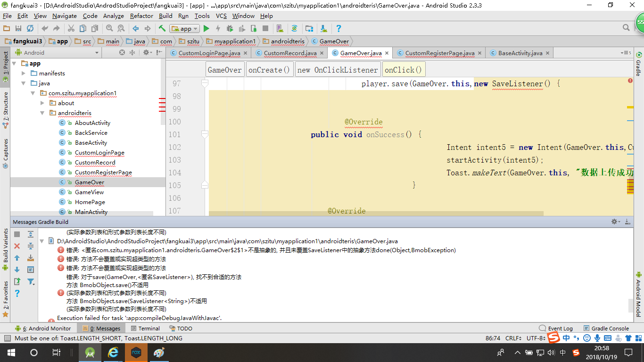Screen dimensions: 644x362
Task: Toggle the Android Monitor tool window
Action: [x=43, y=329]
